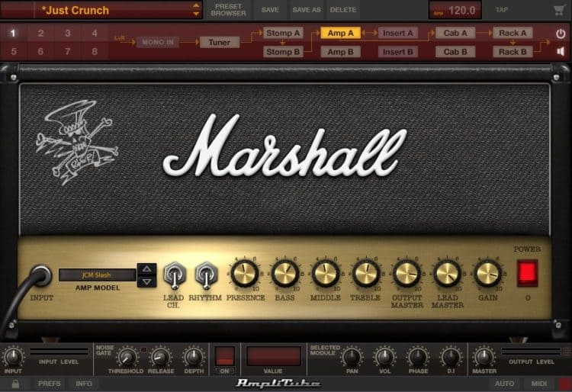The image size is (572, 392).
Task: Open the Preset Browser
Action: click(x=228, y=10)
